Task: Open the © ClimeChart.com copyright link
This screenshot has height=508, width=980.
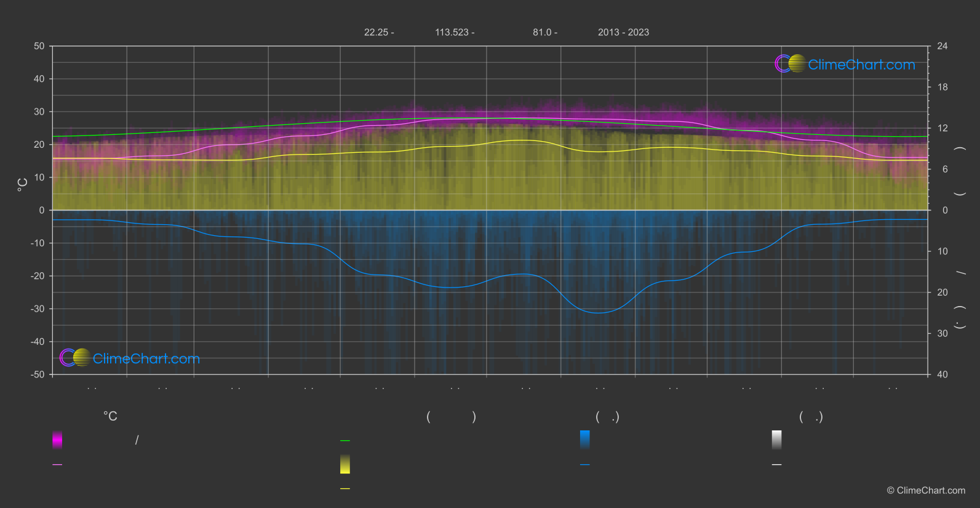Action: click(x=926, y=491)
